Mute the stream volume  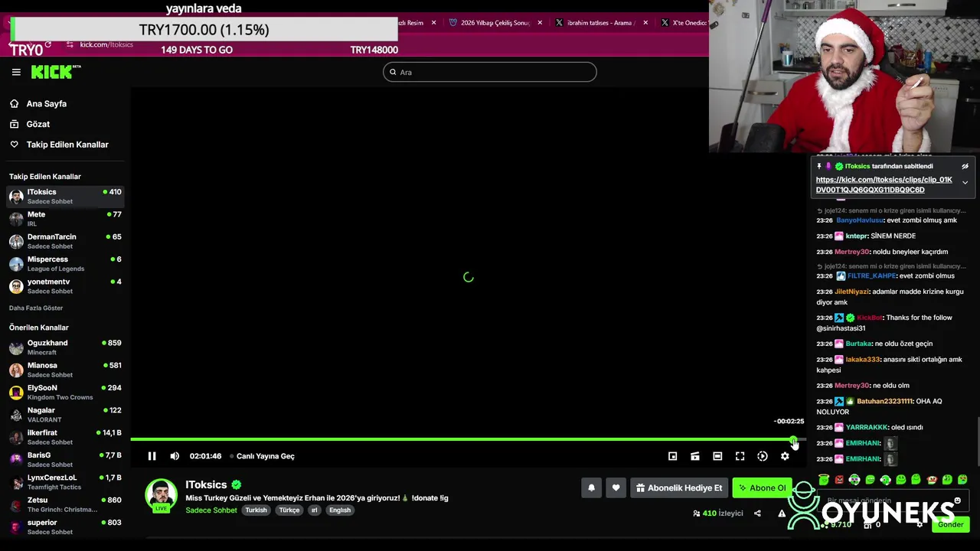[175, 456]
